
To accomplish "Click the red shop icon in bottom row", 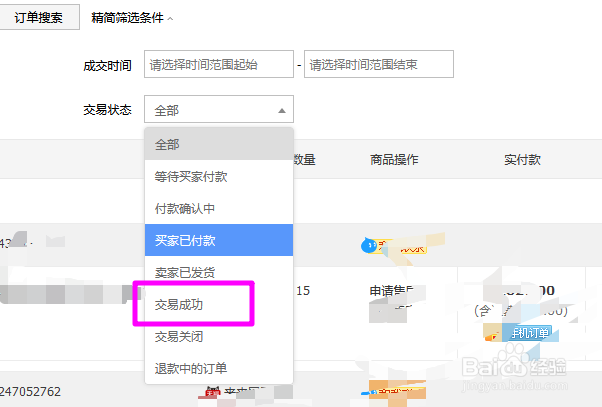I will coord(211,393).
